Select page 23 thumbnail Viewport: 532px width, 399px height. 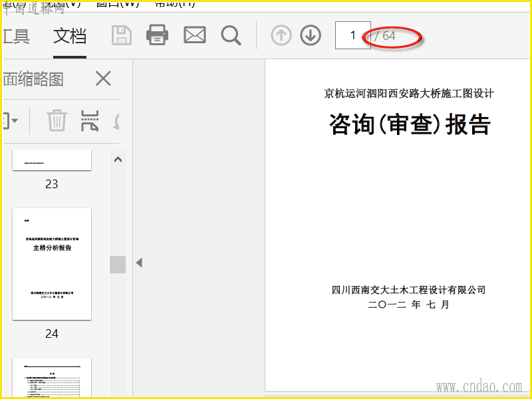click(52, 160)
